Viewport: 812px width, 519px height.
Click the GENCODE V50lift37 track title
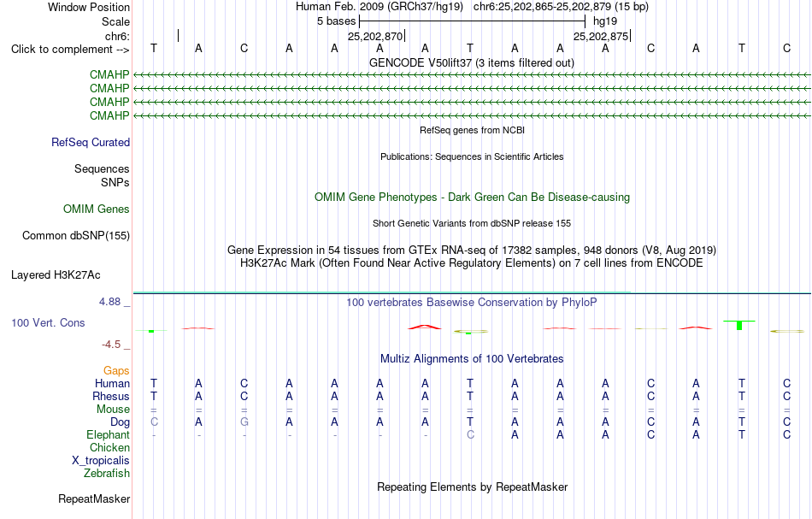pos(472,63)
